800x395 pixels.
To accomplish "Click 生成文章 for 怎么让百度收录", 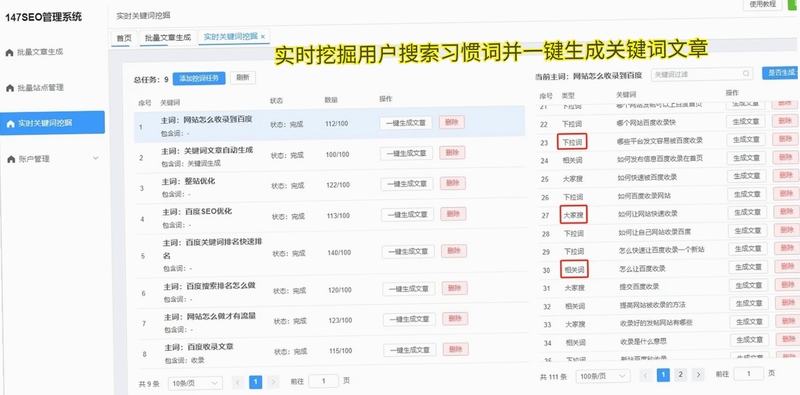I will tap(748, 267).
